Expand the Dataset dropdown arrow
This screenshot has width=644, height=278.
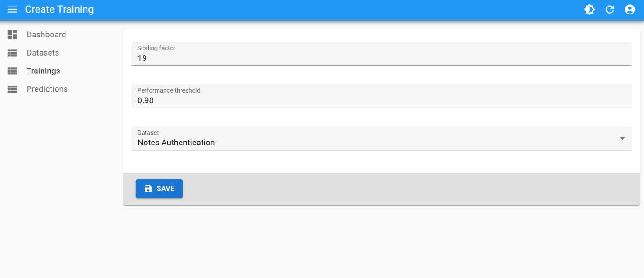tap(622, 139)
